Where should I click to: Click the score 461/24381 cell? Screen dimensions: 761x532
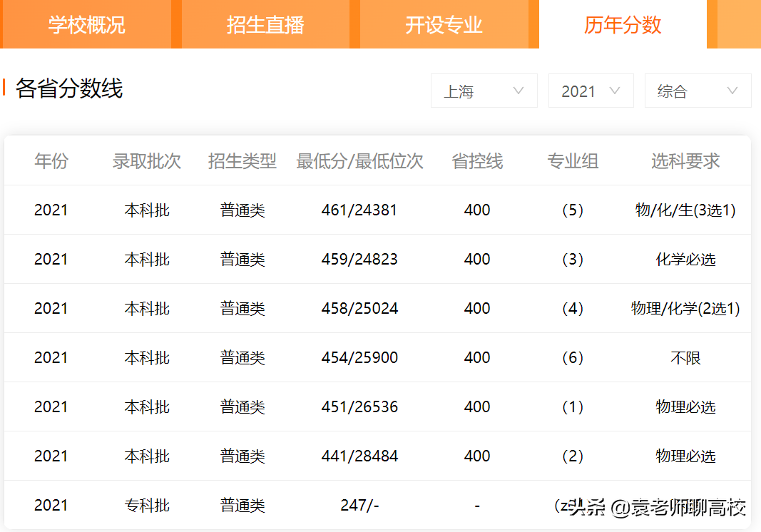click(359, 210)
